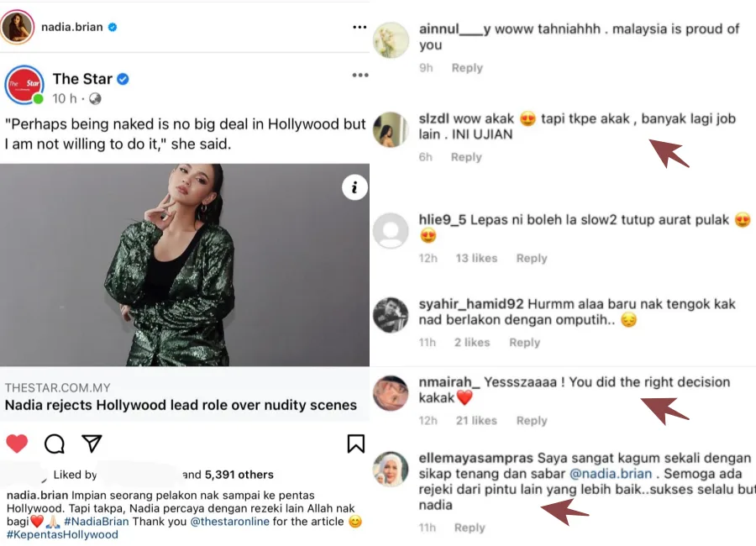756x546 pixels.
Task: Open syahir_hamid92's profile avatar
Action: click(x=391, y=316)
